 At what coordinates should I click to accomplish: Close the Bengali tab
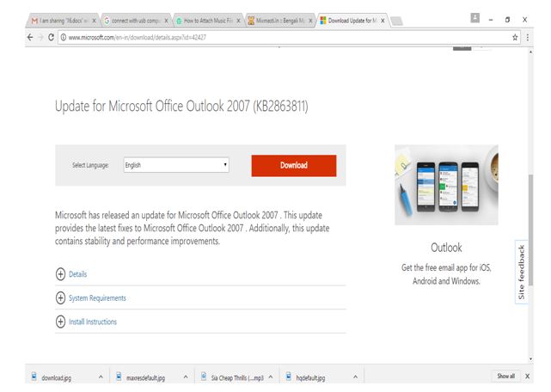click(x=310, y=21)
